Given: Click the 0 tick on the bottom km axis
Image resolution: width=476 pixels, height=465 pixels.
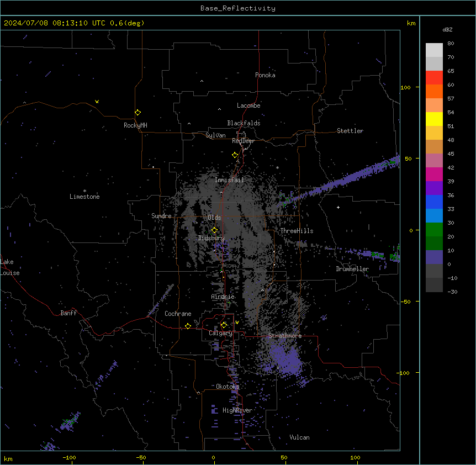Looking at the screenshot, I should pos(213,457).
